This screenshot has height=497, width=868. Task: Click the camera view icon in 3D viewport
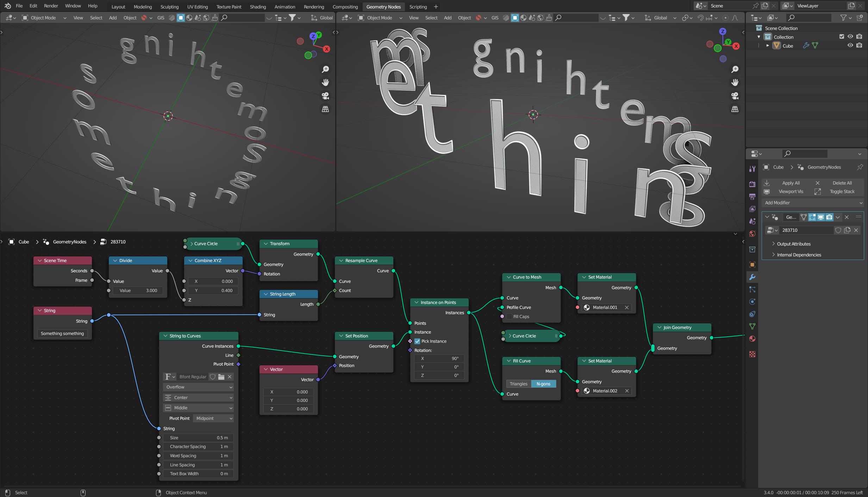325,96
